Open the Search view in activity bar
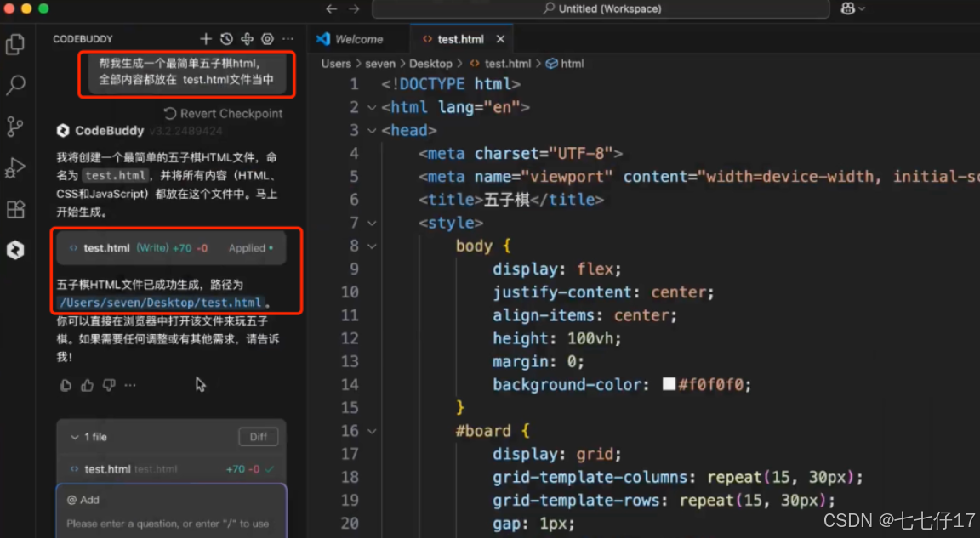 click(15, 85)
